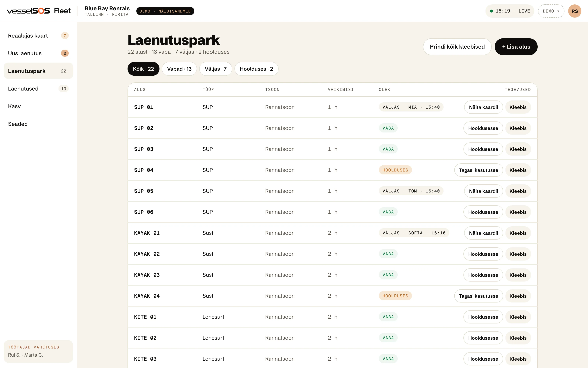Screen dimensions: 588x368
Task: Return KAYAK 04 with Tagasi kasutusse
Action: tap(478, 296)
